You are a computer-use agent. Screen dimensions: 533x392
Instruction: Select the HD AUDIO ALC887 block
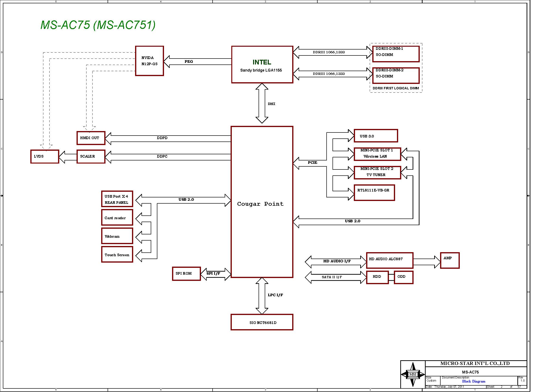click(x=389, y=260)
